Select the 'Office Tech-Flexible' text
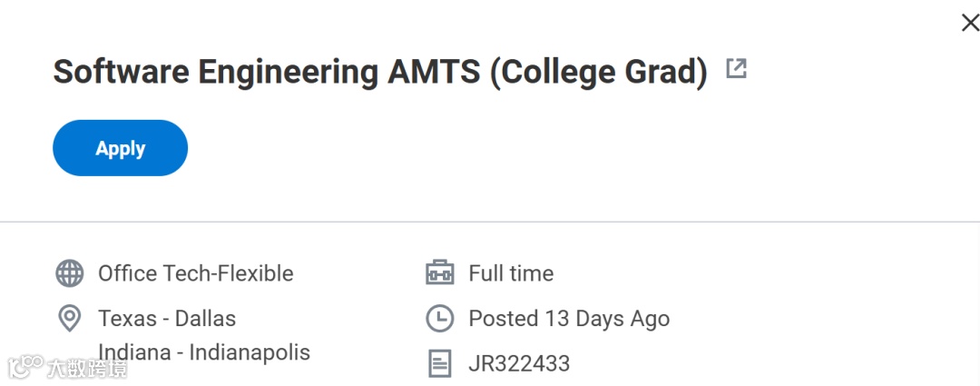The width and height of the screenshot is (980, 386). 196,273
